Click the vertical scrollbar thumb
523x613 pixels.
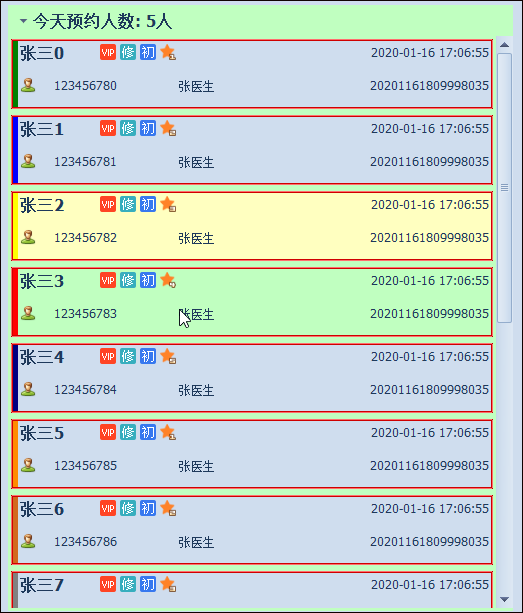click(504, 188)
